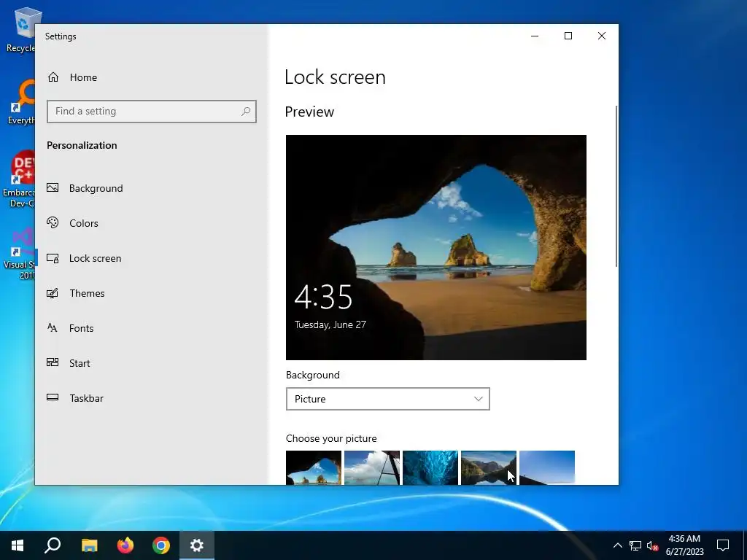Launch Firefox from taskbar

click(125, 545)
